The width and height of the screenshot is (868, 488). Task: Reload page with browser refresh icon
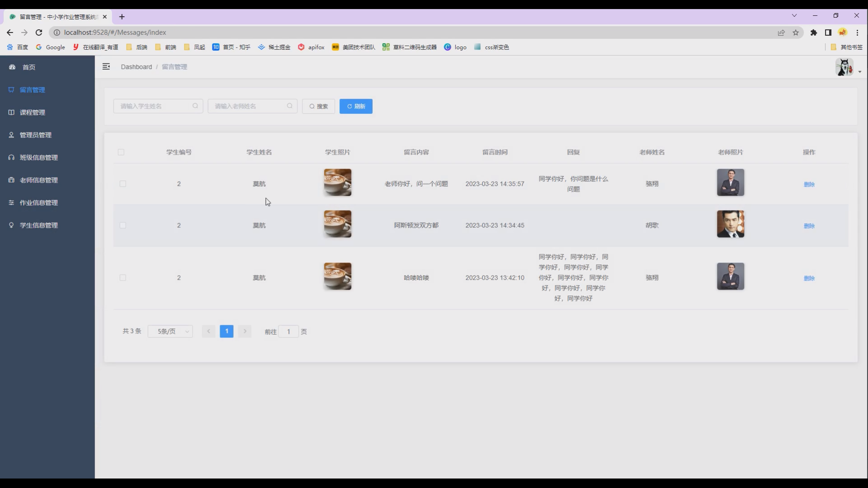coord(39,33)
